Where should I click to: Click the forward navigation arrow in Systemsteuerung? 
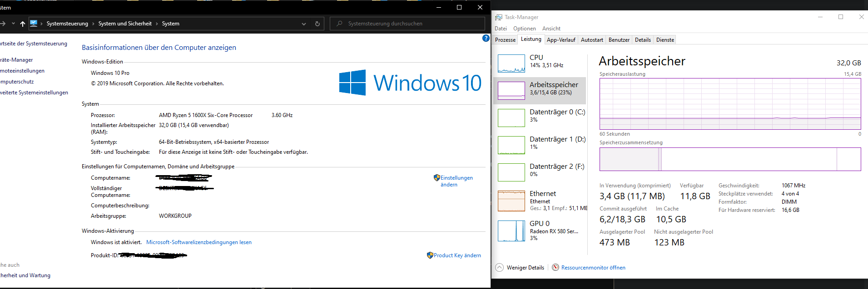click(3, 24)
